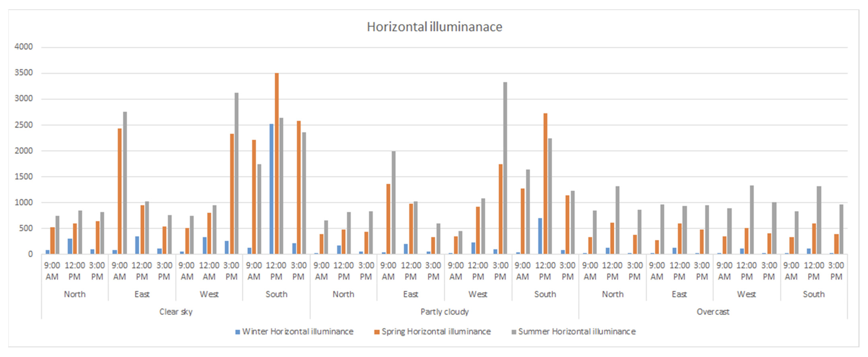The image size is (868, 357).
Task: Click the 4000 y-axis value label
Action: click(24, 47)
